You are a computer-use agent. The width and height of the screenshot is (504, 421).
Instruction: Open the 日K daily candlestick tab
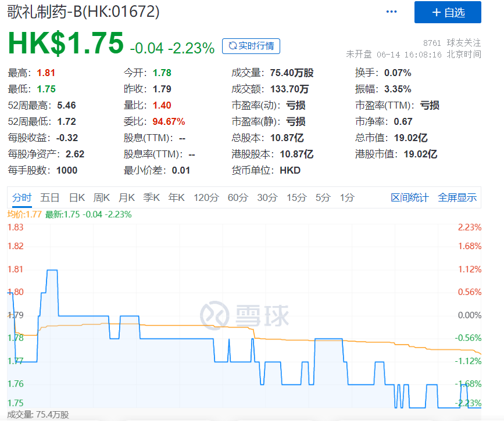pyautogui.click(x=77, y=197)
